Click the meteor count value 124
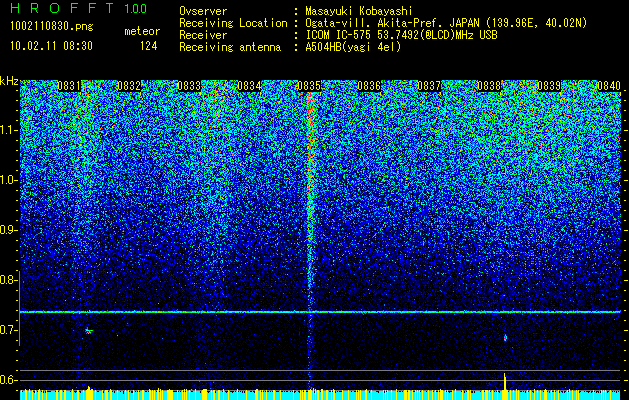The image size is (629, 400). click(148, 46)
